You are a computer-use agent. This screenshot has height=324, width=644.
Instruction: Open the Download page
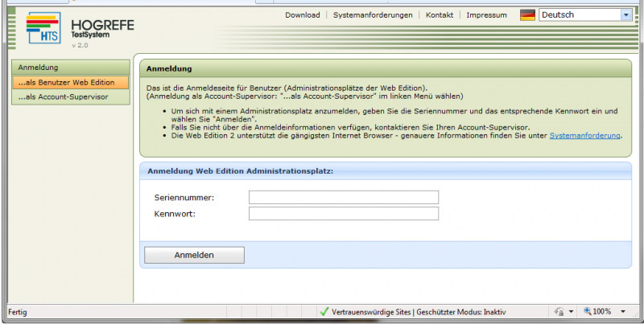pyautogui.click(x=302, y=14)
